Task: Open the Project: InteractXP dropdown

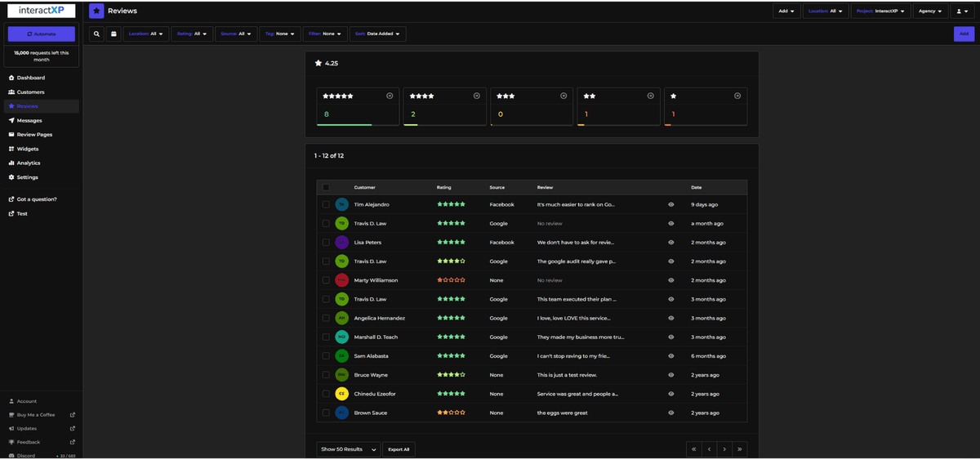Action: click(880, 11)
